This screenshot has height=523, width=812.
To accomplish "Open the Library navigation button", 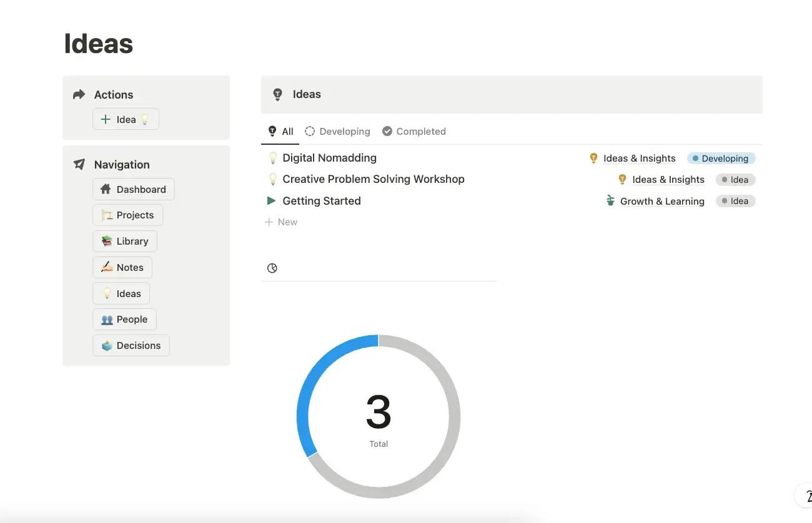I will [x=125, y=241].
